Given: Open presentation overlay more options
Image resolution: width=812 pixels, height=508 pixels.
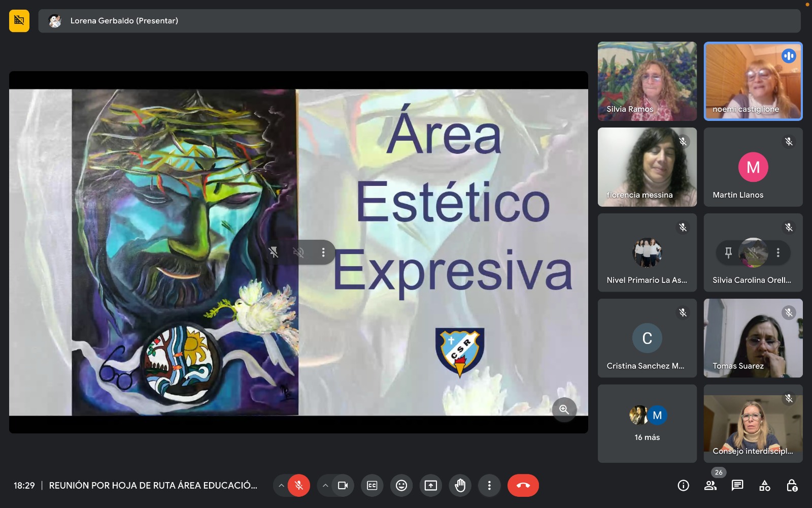Looking at the screenshot, I should click(323, 252).
